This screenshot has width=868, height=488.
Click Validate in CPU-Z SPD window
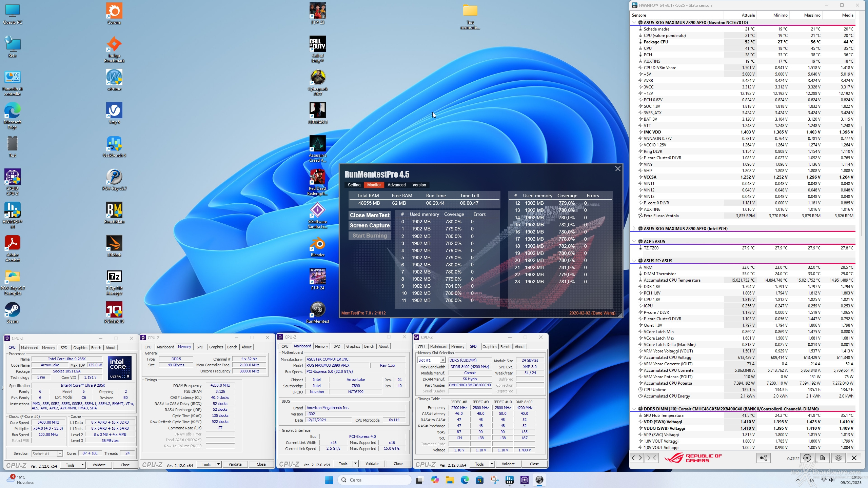[x=508, y=464]
